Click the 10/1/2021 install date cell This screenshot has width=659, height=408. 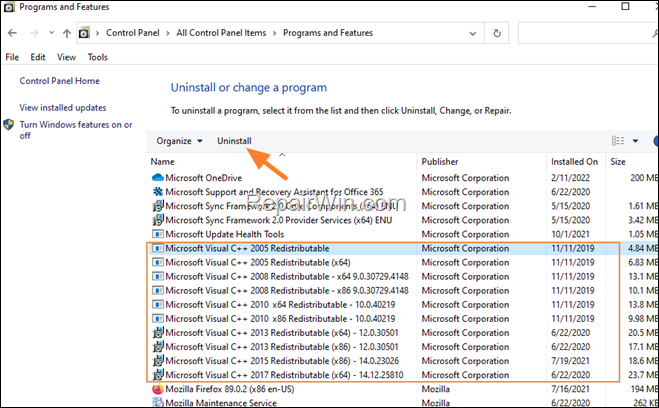pos(570,234)
